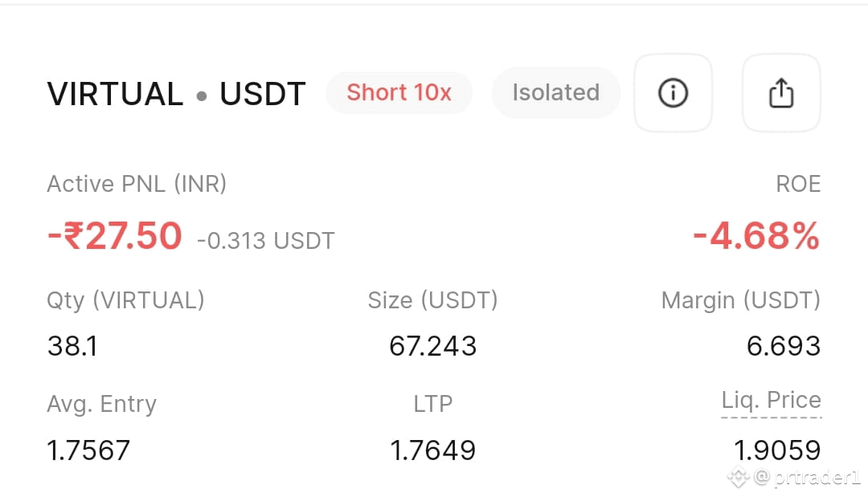The height and width of the screenshot is (497, 868).
Task: Select the -4.68% ROE value
Action: point(756,235)
